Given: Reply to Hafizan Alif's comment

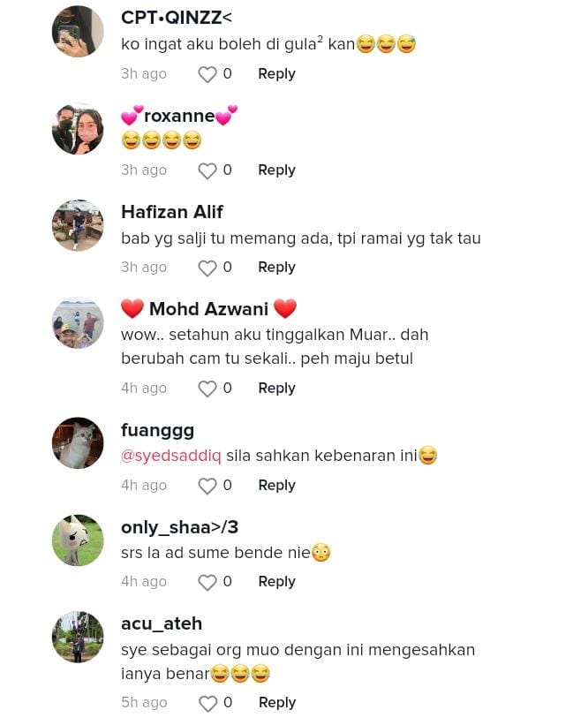Looking at the screenshot, I should coord(276,268).
